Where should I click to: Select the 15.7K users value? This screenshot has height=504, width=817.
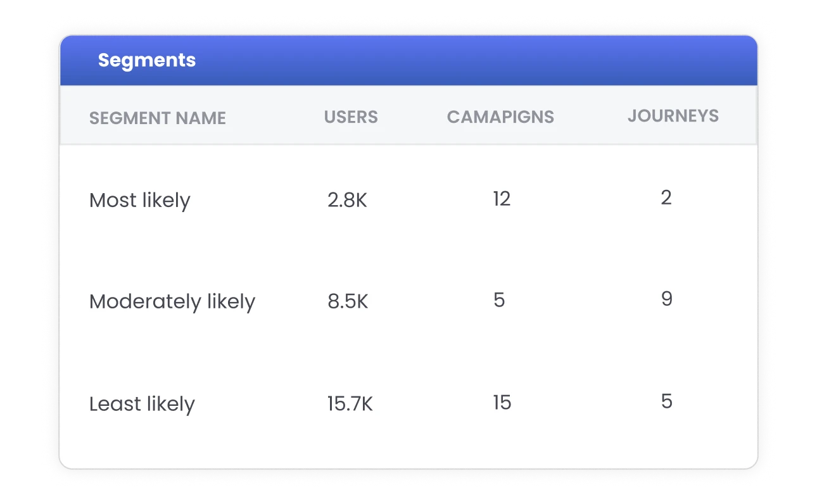(x=350, y=404)
